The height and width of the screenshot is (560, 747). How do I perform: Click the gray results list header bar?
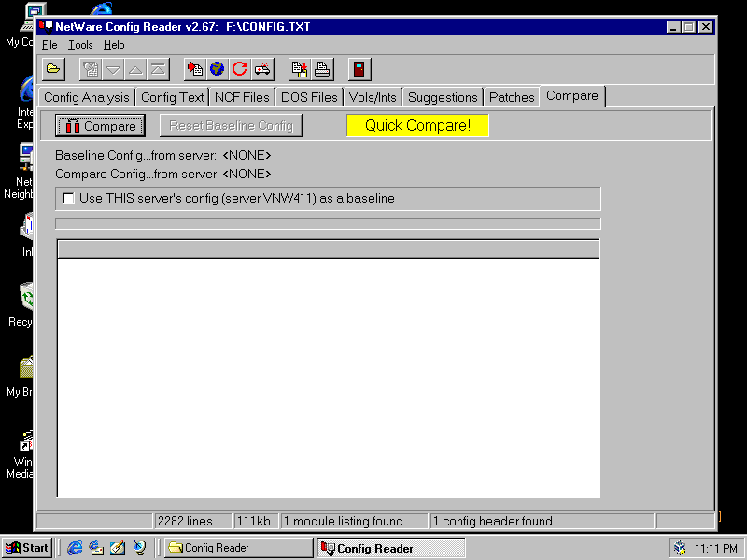(x=328, y=249)
